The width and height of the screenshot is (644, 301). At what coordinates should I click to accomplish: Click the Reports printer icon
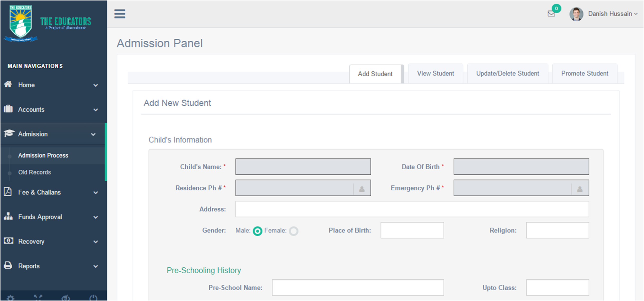(8, 265)
